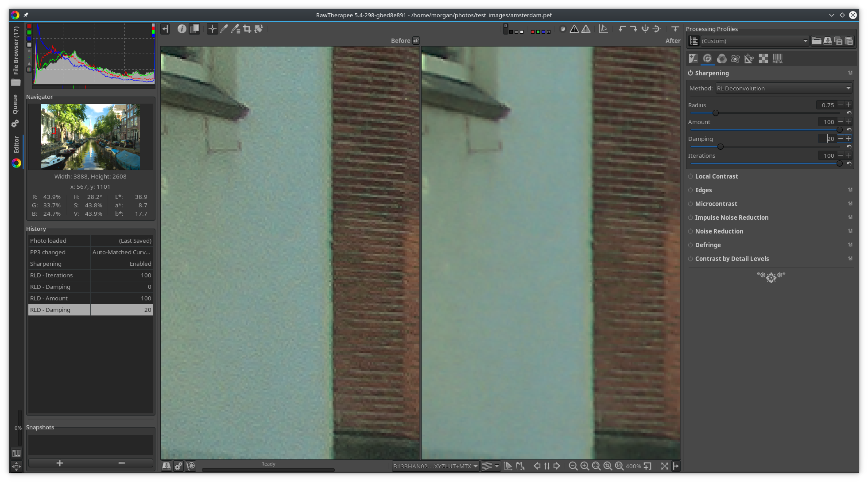Select 'Photo loaded' history entry
This screenshot has width=868, height=482.
click(x=91, y=241)
